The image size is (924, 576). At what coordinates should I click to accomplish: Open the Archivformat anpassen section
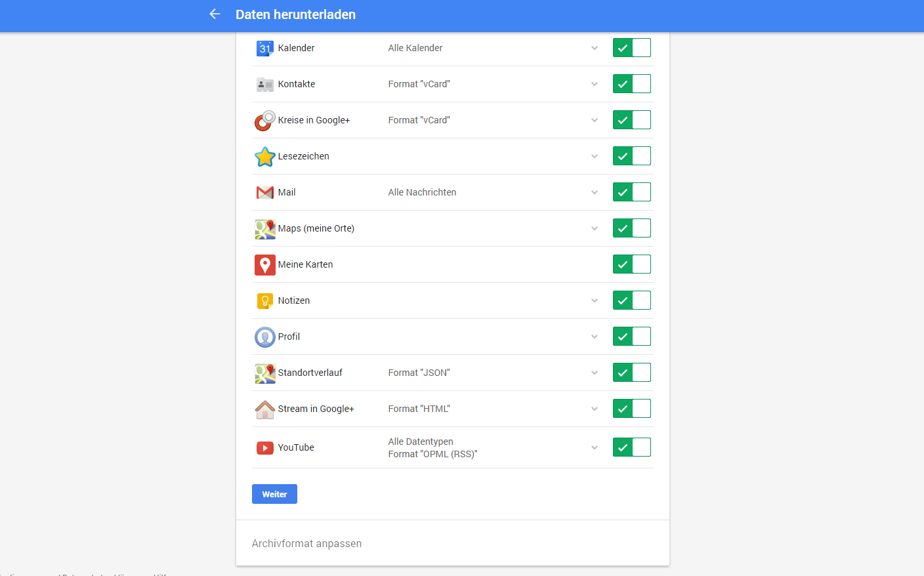(306, 543)
